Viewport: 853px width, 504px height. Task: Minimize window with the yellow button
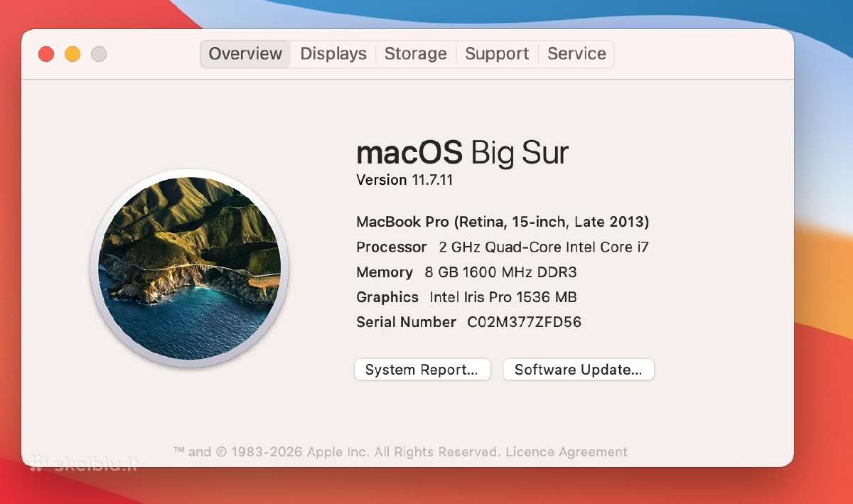73,54
